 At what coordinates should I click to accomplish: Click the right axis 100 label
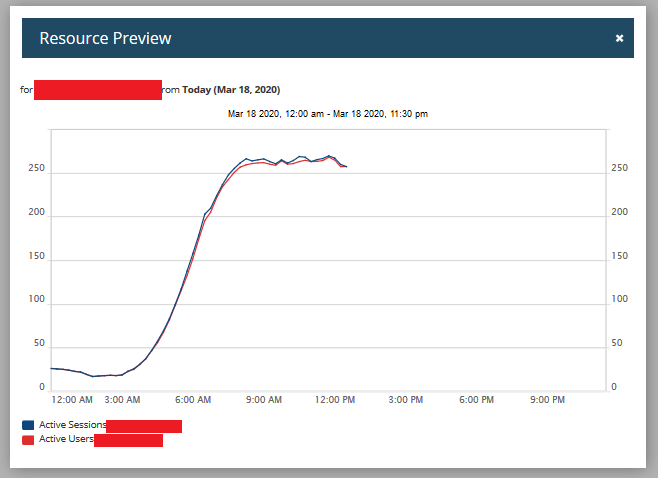[619, 299]
